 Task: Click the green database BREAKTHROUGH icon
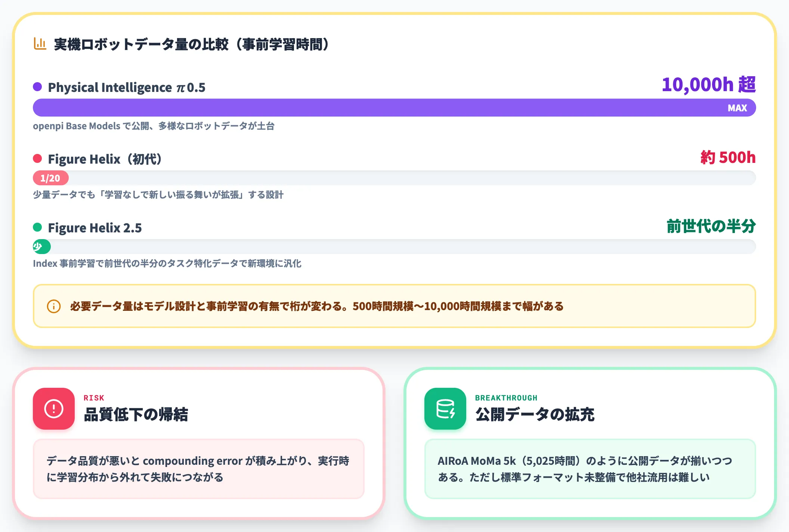pos(445,408)
